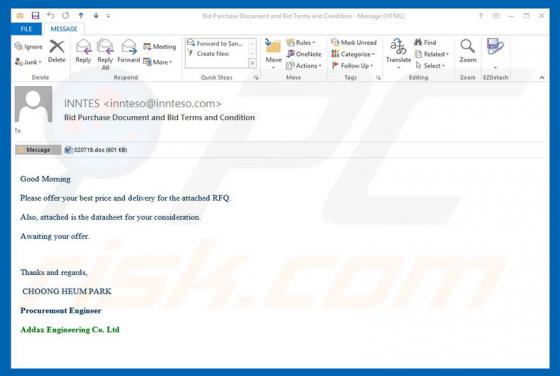Reply to the sender
This screenshot has width=560, height=376.
click(x=83, y=51)
